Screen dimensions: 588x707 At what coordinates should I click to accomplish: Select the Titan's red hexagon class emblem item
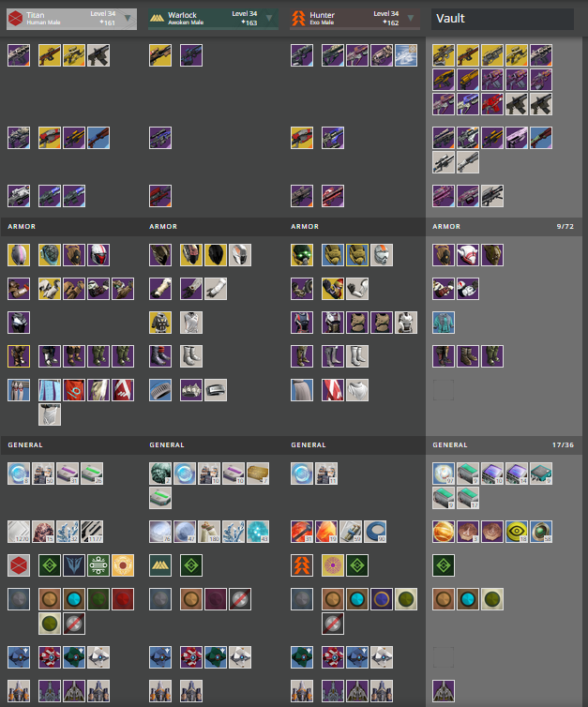[19, 565]
